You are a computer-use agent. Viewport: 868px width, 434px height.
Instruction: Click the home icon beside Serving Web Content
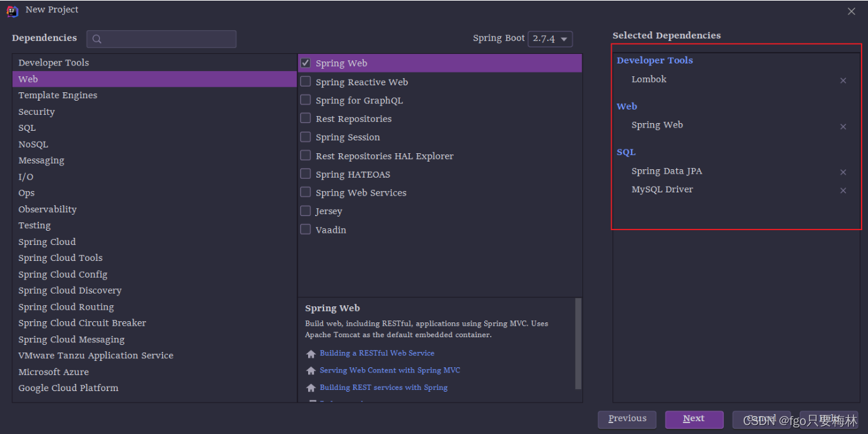coord(311,371)
